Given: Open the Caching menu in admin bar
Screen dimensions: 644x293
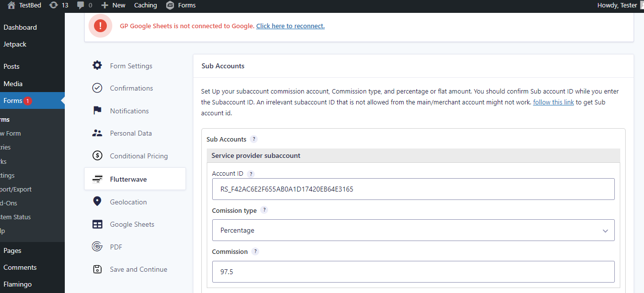Looking at the screenshot, I should point(145,5).
